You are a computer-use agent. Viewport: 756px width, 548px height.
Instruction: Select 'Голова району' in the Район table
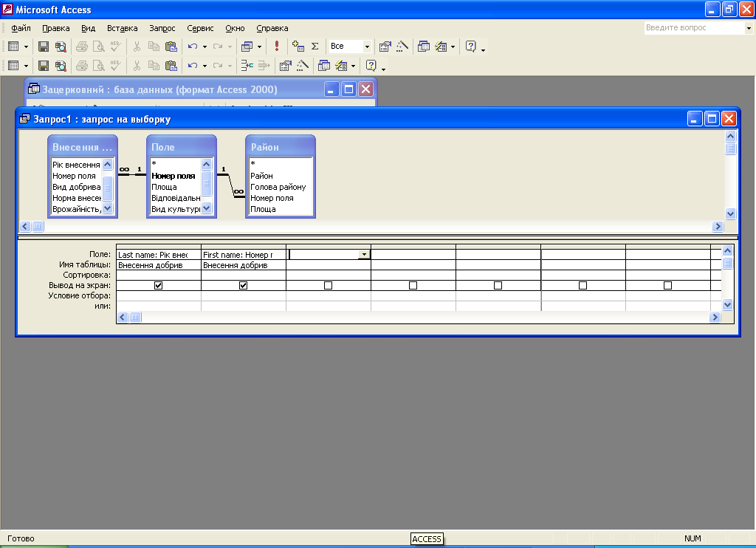tap(278, 187)
